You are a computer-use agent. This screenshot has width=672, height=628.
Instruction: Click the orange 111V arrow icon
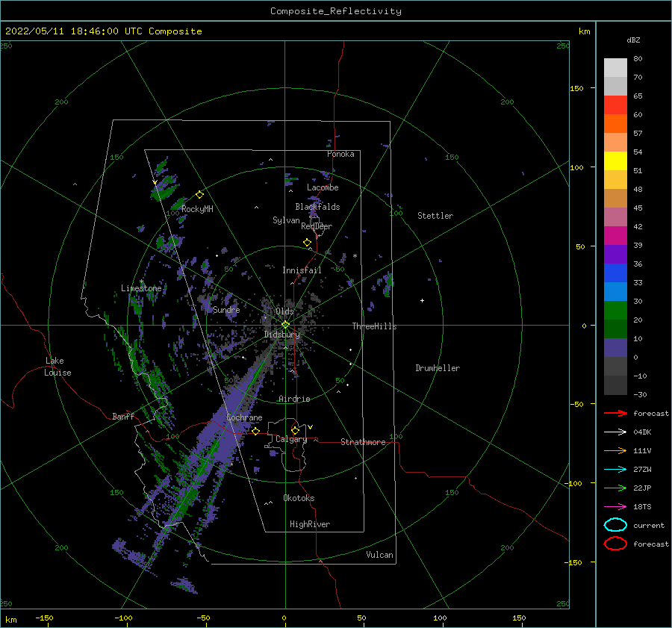tap(615, 450)
